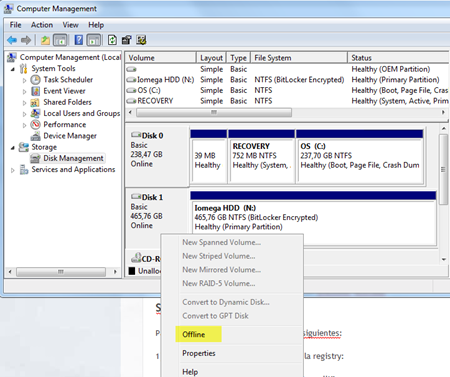This screenshot has width=450, height=377.
Task: Click console tree horizontal scrollbar thumb
Action: pos(61,272)
